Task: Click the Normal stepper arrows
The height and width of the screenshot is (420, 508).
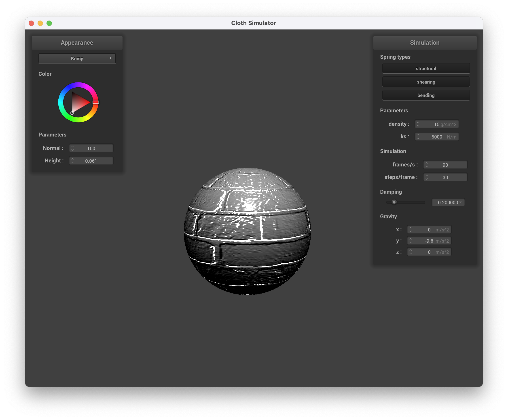Action: click(72, 148)
